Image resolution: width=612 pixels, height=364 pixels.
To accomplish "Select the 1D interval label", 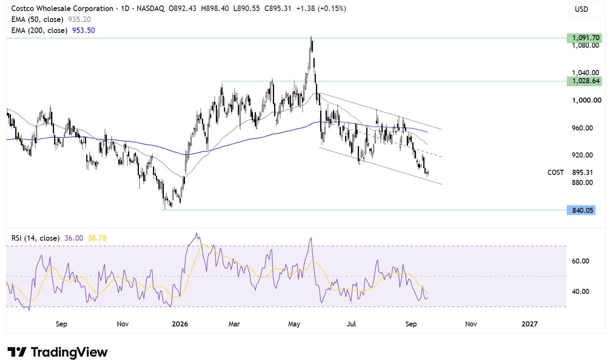I will tap(125, 8).
